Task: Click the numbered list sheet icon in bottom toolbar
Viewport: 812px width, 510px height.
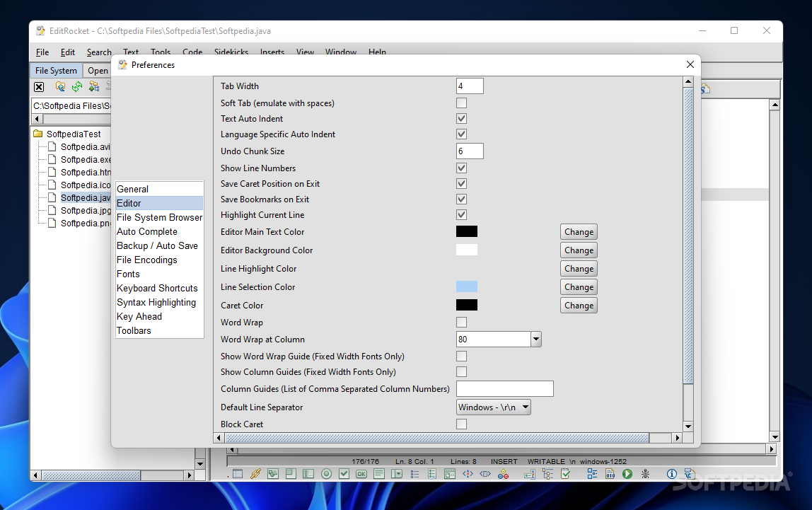Action: (x=432, y=473)
